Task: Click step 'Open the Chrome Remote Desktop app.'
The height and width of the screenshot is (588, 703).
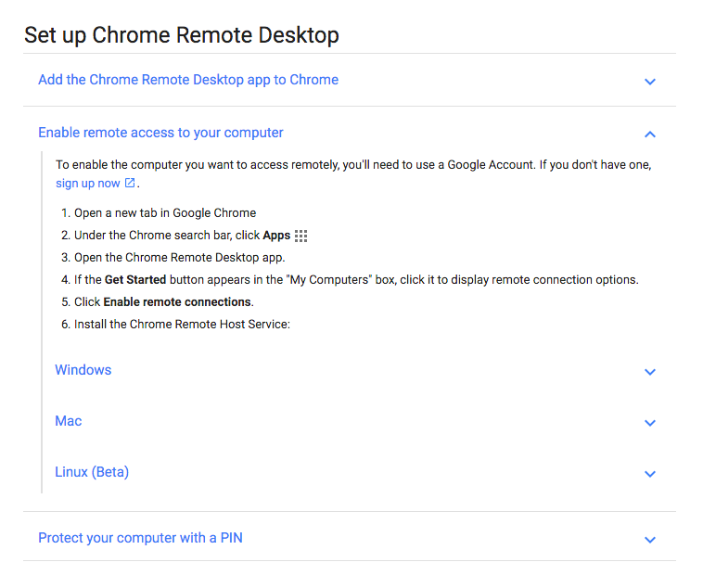Action: point(179,258)
